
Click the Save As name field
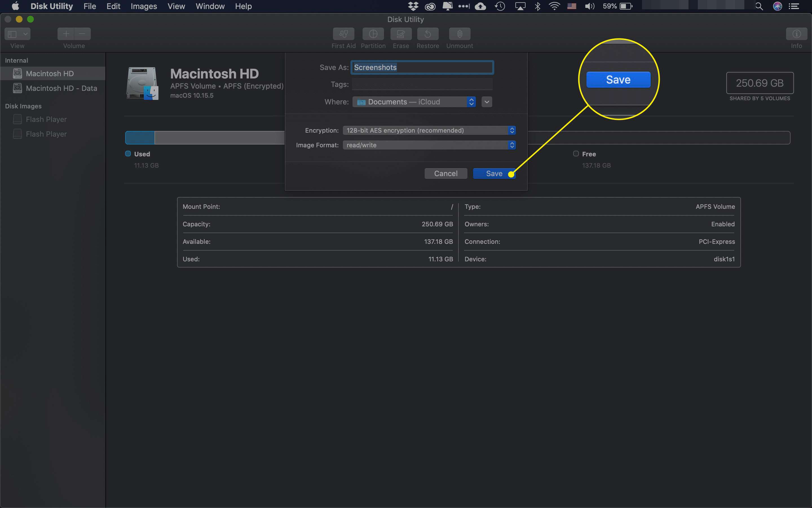click(422, 67)
